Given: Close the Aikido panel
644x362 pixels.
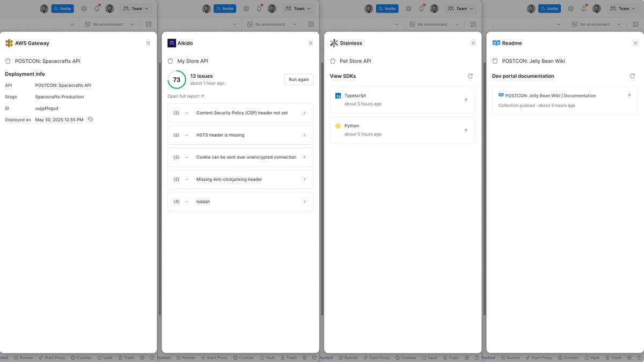Looking at the screenshot, I should 310,43.
